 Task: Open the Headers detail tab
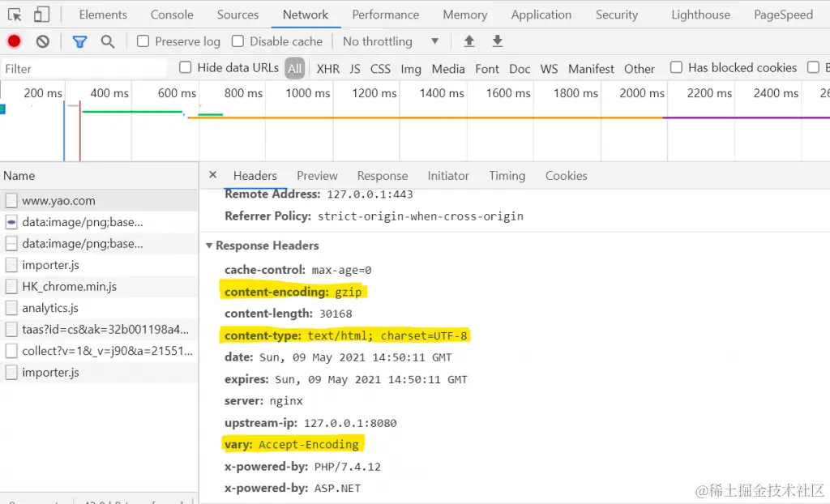255,175
